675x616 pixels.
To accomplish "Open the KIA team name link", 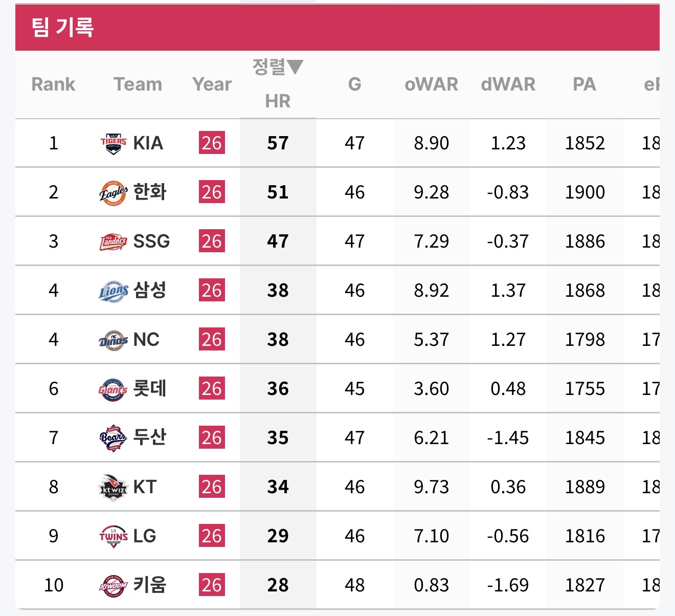I will 148,143.
